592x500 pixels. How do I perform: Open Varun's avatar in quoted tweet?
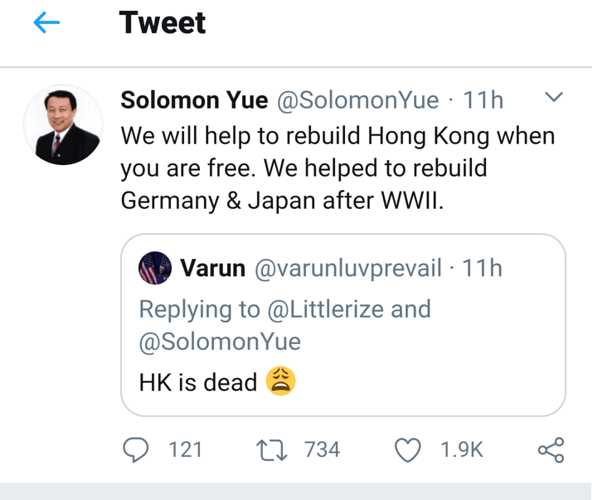(155, 268)
